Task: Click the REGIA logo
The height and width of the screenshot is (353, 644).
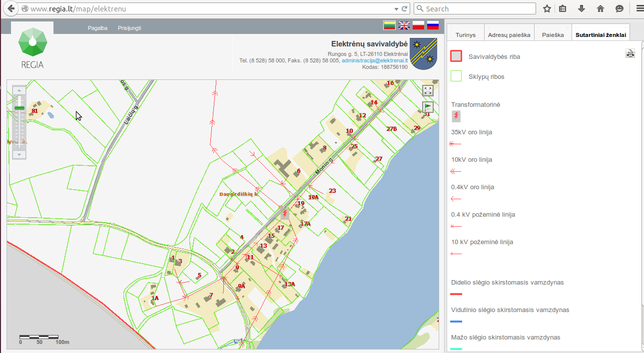Action: pos(32,48)
